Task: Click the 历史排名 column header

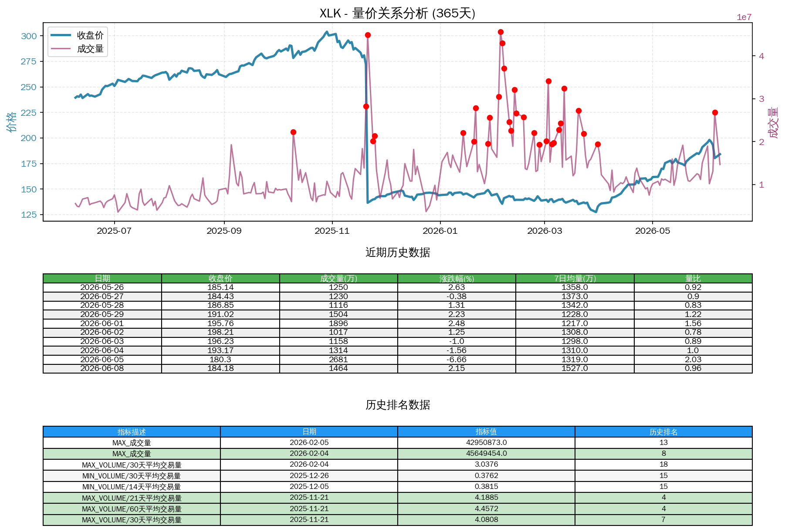Action: [x=663, y=431]
